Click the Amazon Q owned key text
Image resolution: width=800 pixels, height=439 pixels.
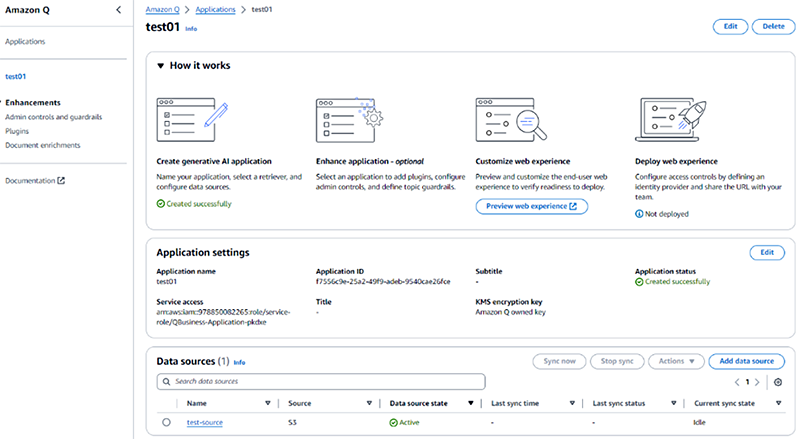point(510,312)
